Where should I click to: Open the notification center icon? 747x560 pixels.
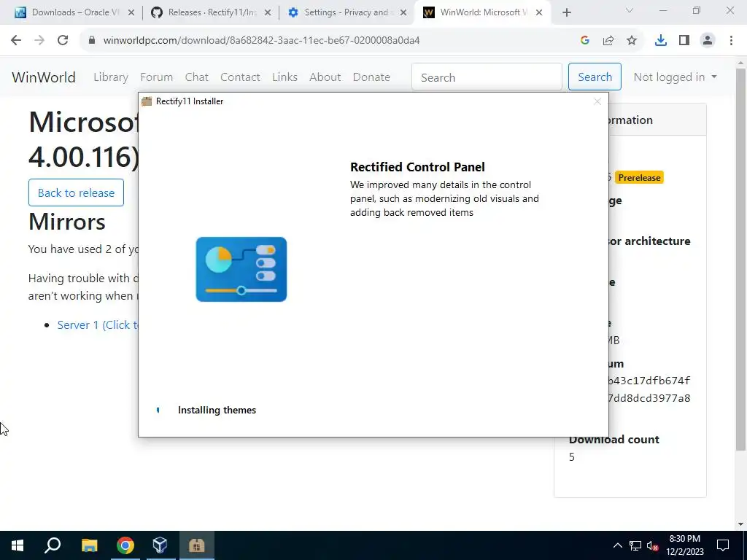(x=723, y=545)
